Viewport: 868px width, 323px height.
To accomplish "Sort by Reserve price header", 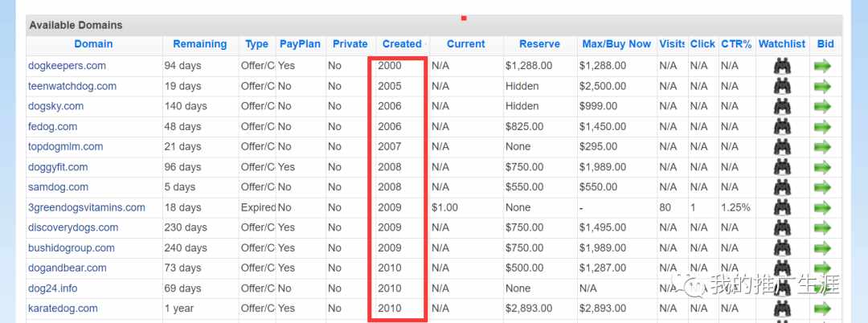I will tap(540, 44).
